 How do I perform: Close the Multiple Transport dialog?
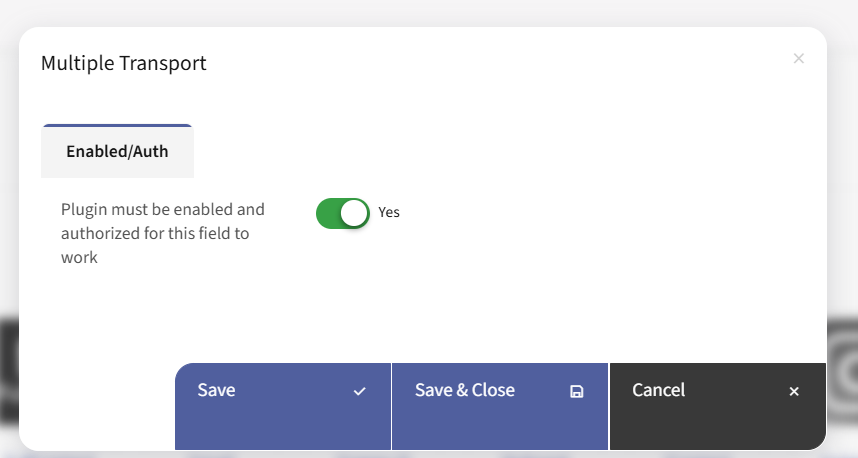(x=799, y=59)
